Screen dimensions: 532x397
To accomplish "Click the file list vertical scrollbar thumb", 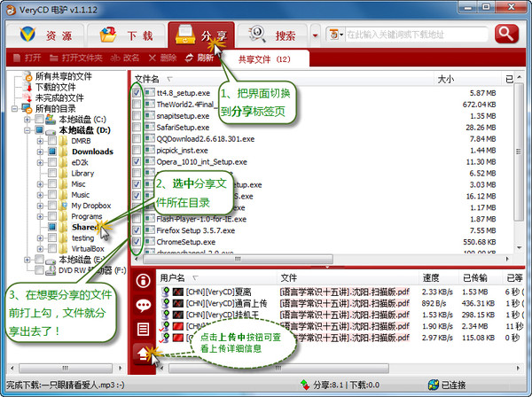I will [x=519, y=152].
